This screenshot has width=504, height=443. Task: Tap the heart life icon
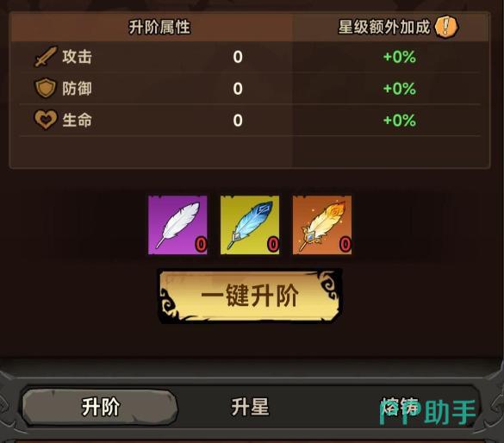point(46,120)
